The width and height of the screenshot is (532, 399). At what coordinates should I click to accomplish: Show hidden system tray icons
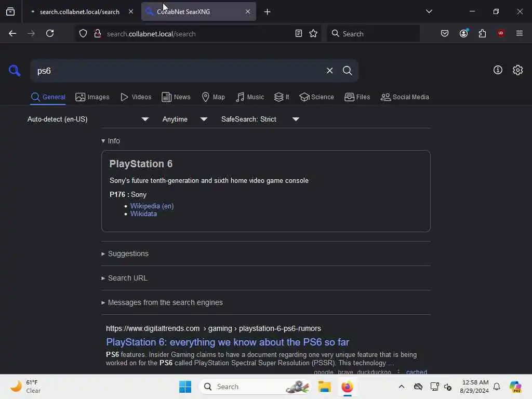[x=402, y=387]
